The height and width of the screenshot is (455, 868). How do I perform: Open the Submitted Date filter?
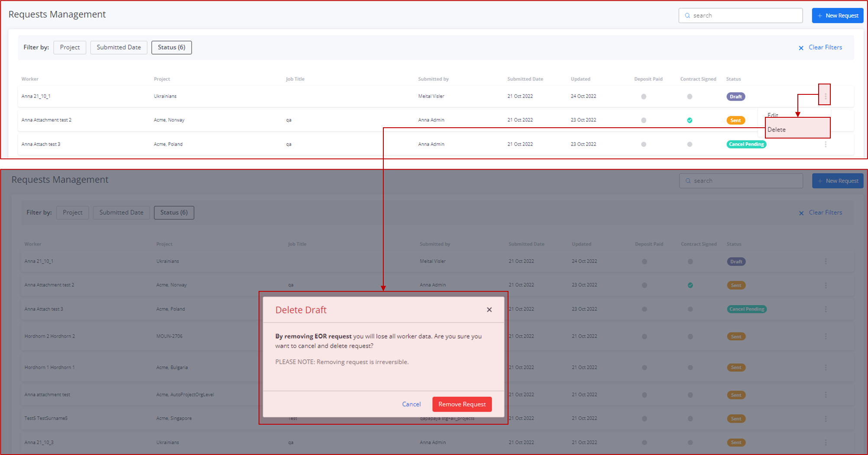[118, 47]
